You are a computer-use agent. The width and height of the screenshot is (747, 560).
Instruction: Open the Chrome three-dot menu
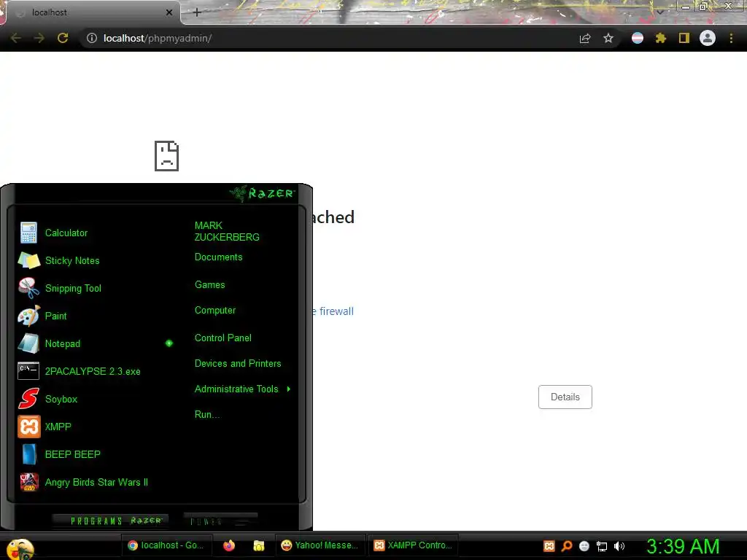click(x=731, y=38)
